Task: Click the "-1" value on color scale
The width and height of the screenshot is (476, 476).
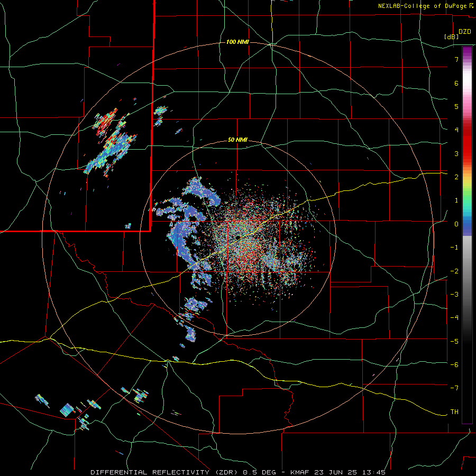Action: coord(454,248)
